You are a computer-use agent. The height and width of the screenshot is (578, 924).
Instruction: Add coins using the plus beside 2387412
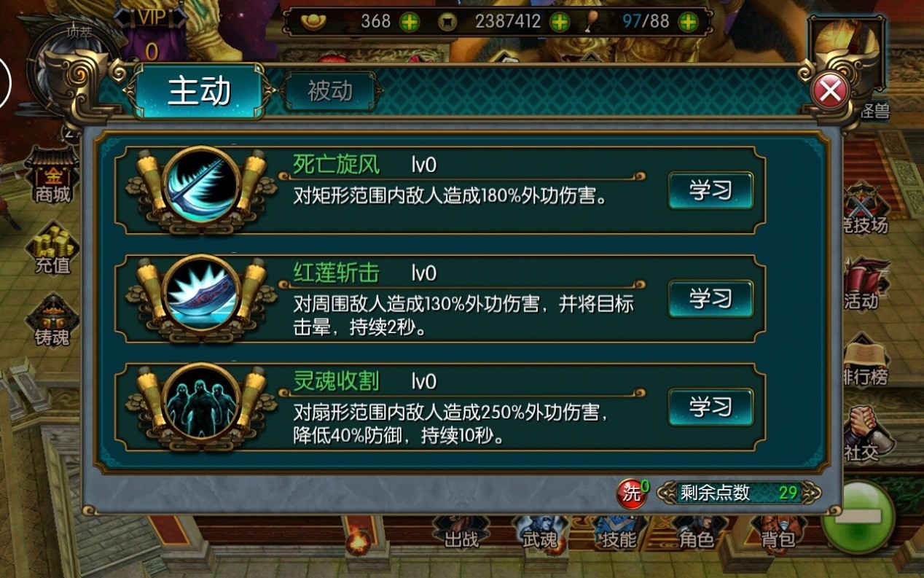pyautogui.click(x=559, y=22)
